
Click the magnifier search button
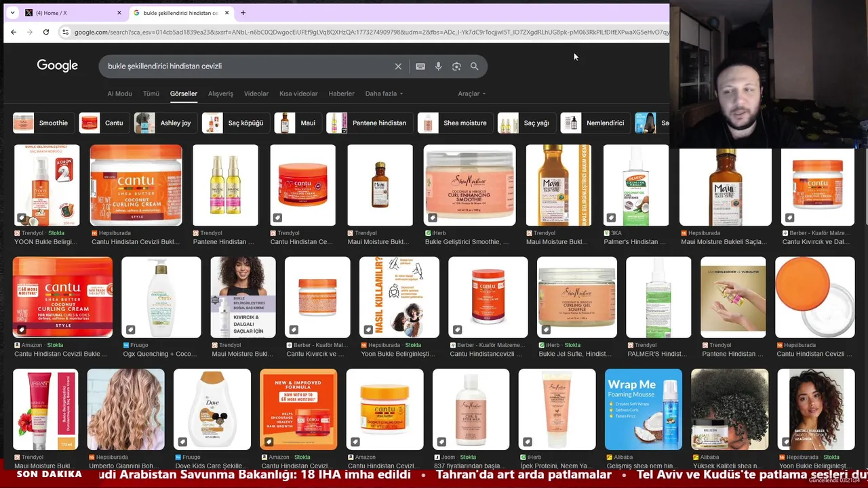pos(475,66)
